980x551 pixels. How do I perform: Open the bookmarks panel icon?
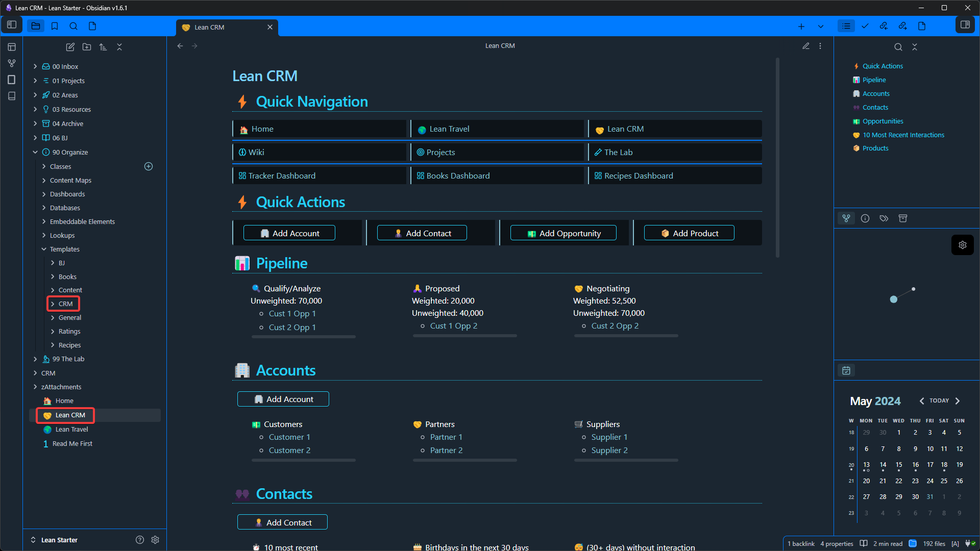[x=55, y=26]
